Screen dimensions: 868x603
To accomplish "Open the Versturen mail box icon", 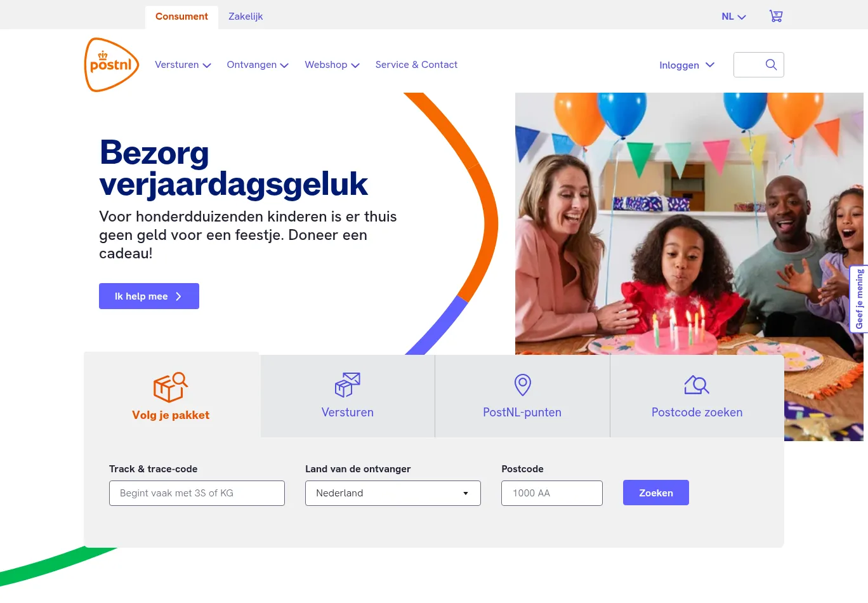I will tap(348, 385).
